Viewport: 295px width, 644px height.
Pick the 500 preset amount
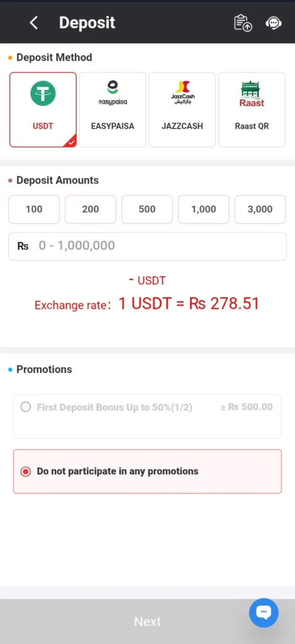pyautogui.click(x=147, y=209)
